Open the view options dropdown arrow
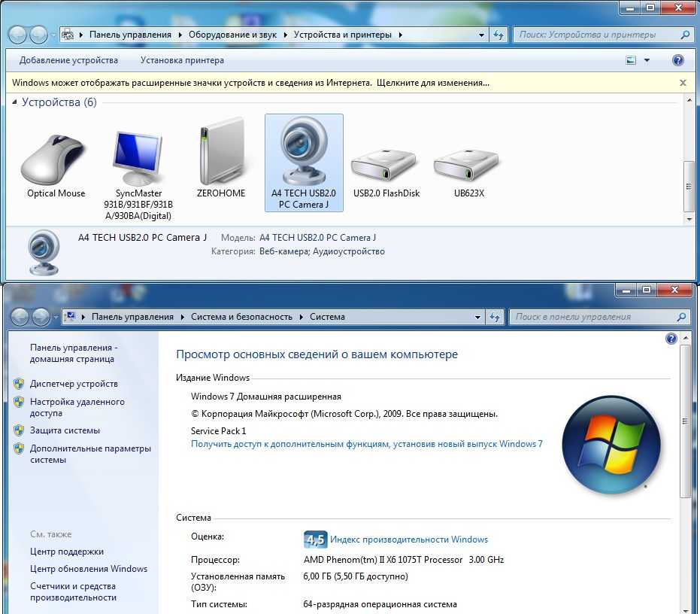Image resolution: width=700 pixels, height=614 pixels. [x=647, y=60]
